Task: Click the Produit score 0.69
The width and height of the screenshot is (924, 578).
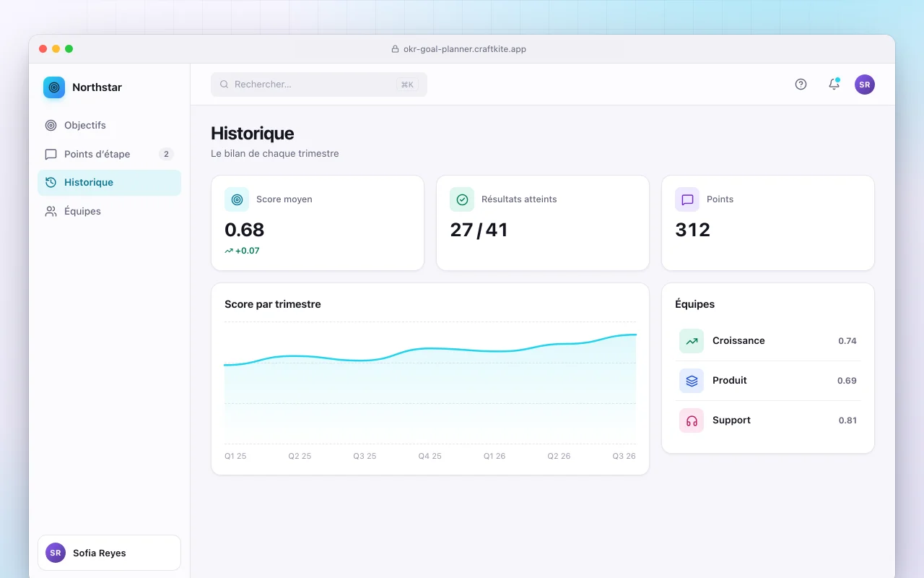Action: (x=847, y=381)
